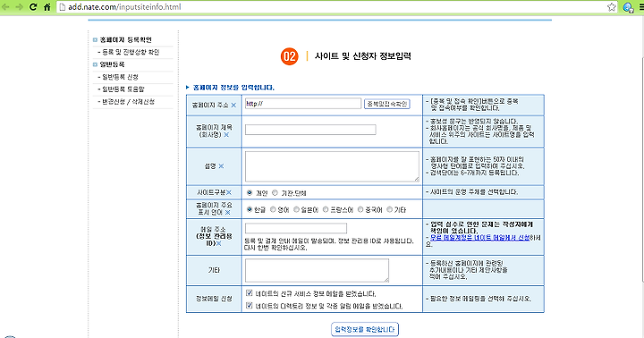Screen dimensions: 644x338
Task: Open 일반등록 신청 sidebar link
Action: pos(120,77)
